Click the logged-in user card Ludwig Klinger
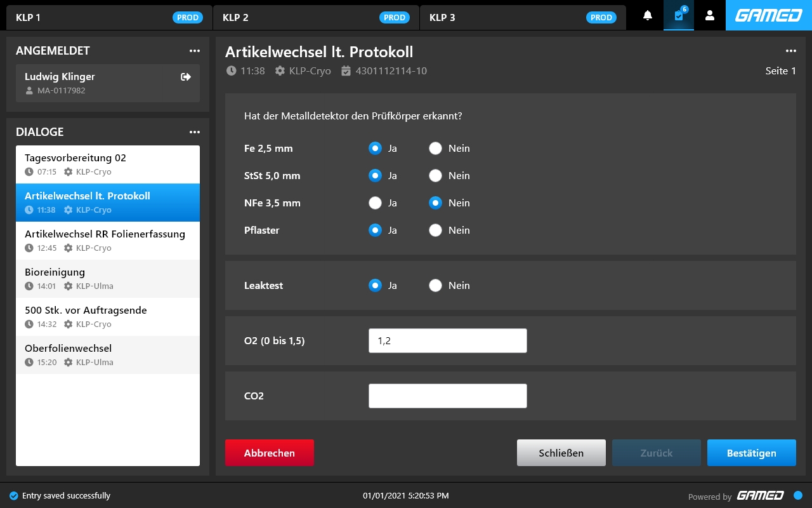This screenshot has height=508, width=812. [x=108, y=83]
